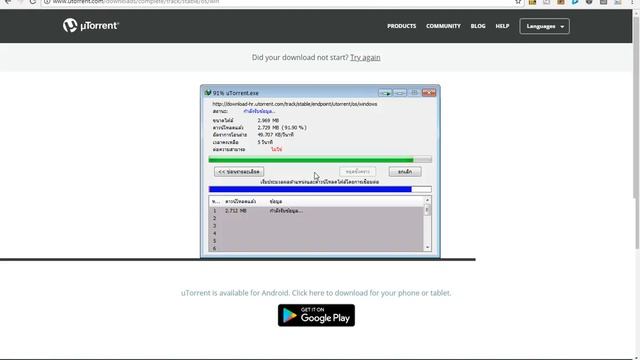Click the downloaded column header in segment list
This screenshot has width=640, height=360.
[240, 202]
